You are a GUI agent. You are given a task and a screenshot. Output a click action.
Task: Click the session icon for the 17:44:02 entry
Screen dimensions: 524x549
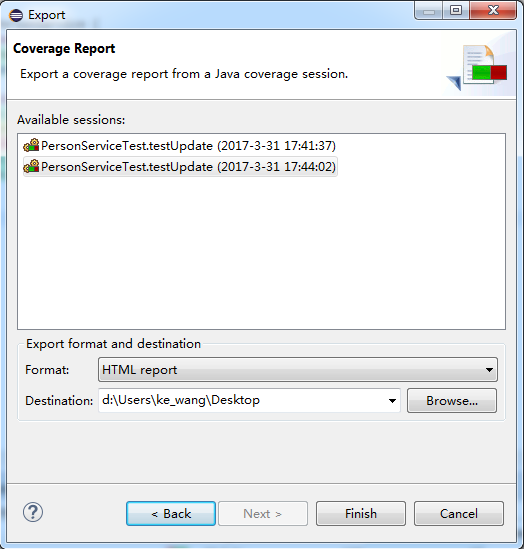[31, 166]
